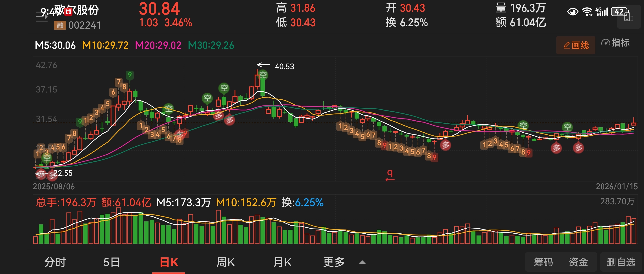The height and width of the screenshot is (274, 644).
Task: Select the 月K monthly tab
Action: click(x=283, y=262)
